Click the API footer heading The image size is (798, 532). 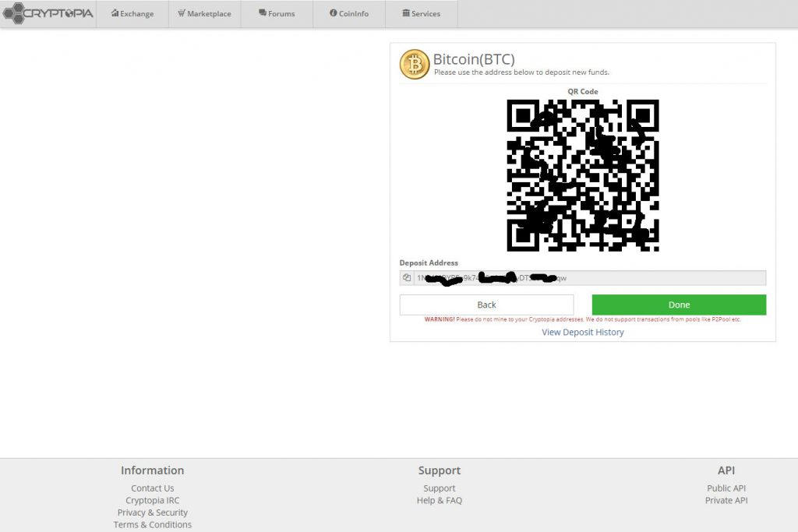(726, 470)
